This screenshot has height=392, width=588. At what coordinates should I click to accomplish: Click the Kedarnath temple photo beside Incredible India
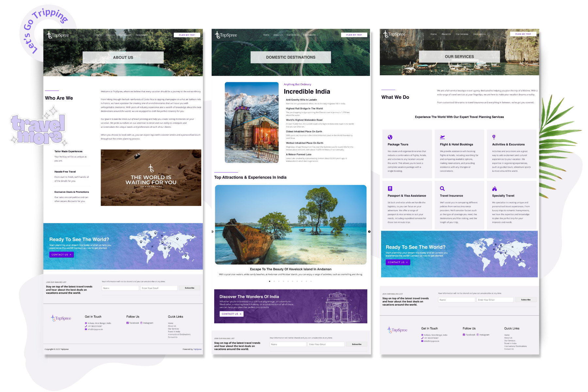click(x=252, y=122)
